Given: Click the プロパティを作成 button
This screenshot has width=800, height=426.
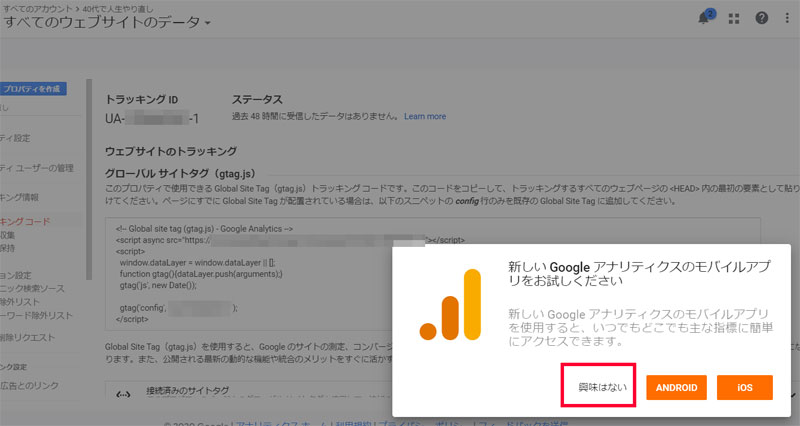Looking at the screenshot, I should pyautogui.click(x=32, y=88).
